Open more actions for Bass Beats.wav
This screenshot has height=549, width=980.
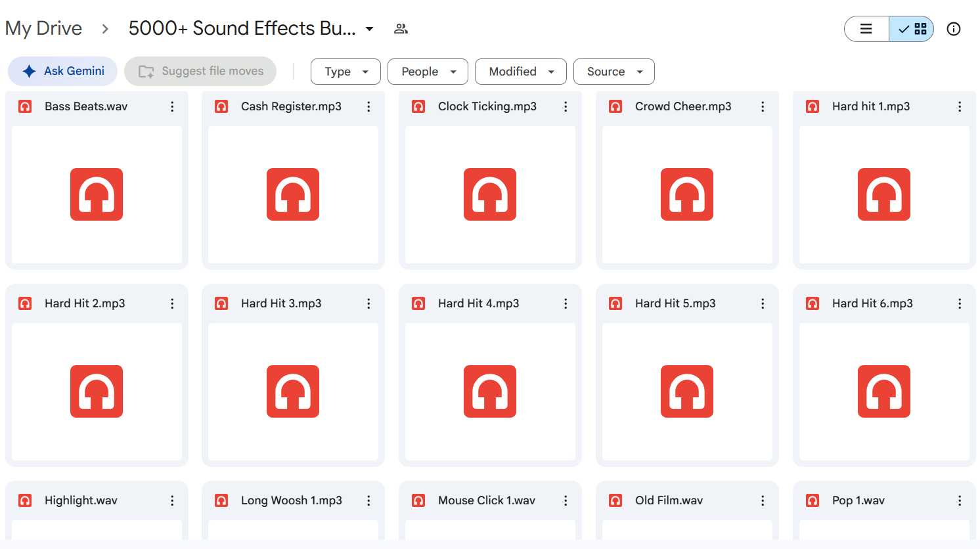pyautogui.click(x=172, y=106)
